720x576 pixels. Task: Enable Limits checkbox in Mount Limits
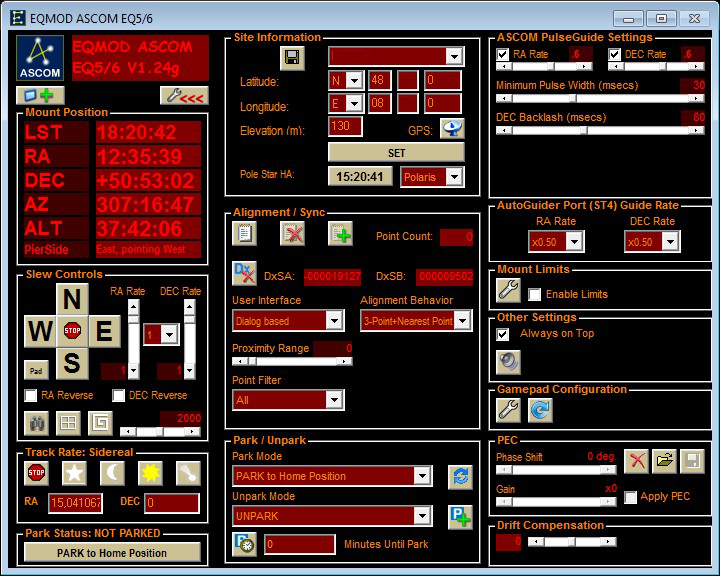pyautogui.click(x=534, y=294)
